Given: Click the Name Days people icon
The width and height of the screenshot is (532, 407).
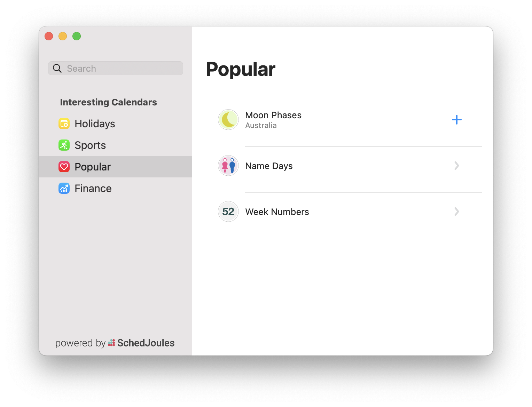Looking at the screenshot, I should [x=228, y=166].
